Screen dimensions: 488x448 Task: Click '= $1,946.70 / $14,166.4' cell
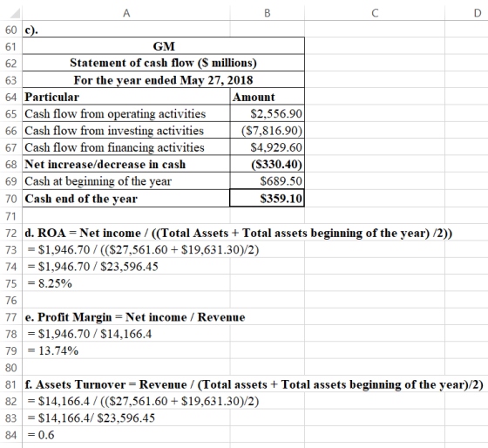(90, 334)
